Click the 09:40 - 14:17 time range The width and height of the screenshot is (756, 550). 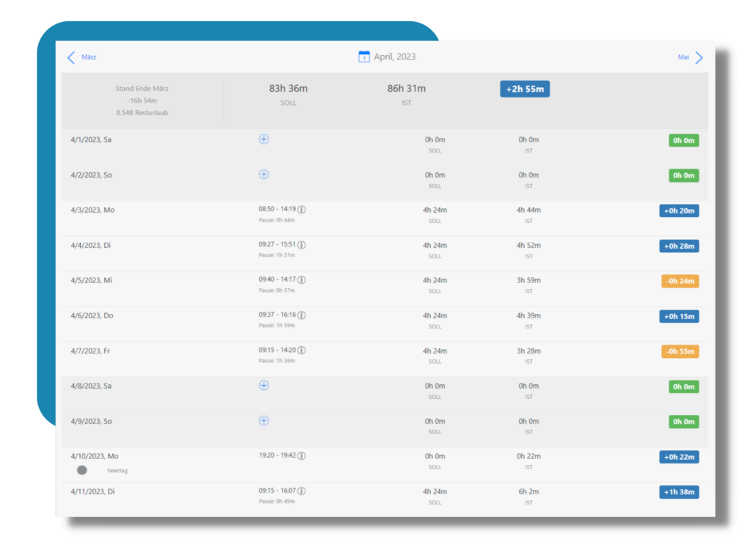pos(277,279)
